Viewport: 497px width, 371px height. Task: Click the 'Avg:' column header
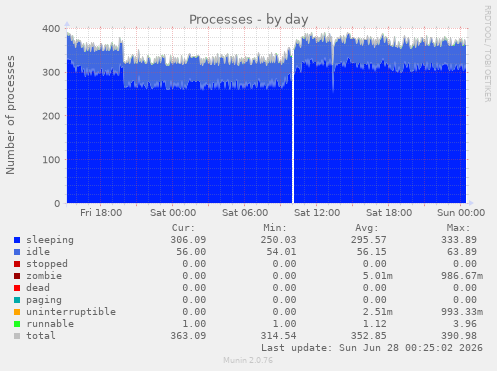point(367,228)
